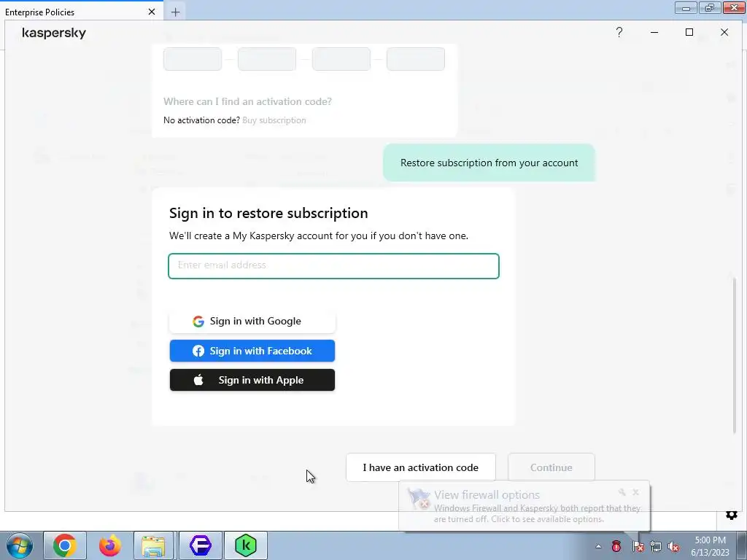The height and width of the screenshot is (560, 747).
Task: Close the Enterprise Policies tab
Action: (x=152, y=12)
